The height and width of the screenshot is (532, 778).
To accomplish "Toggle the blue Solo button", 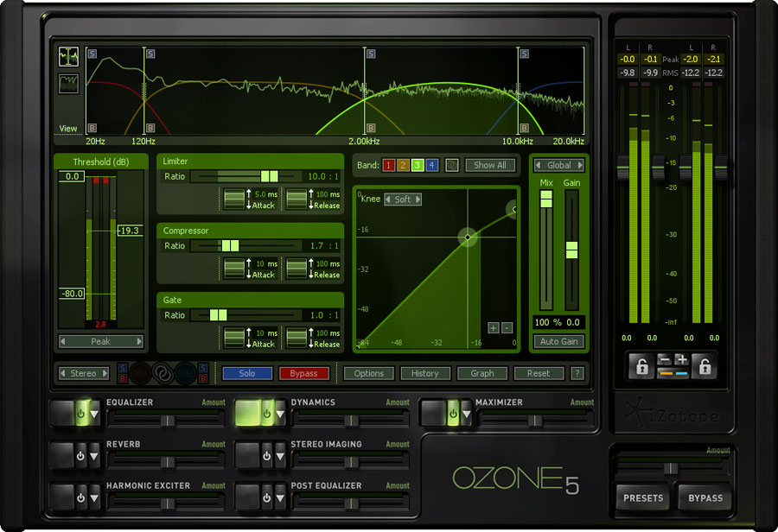I will pyautogui.click(x=247, y=373).
